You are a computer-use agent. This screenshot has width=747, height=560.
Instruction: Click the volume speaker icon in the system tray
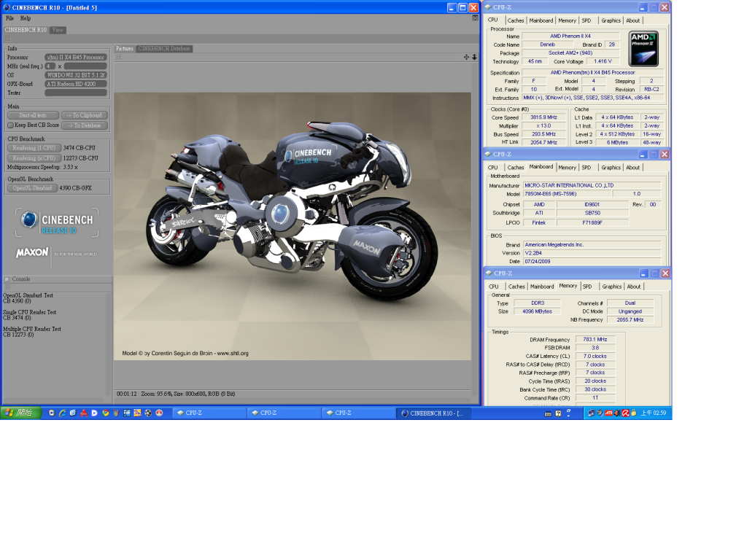617,413
